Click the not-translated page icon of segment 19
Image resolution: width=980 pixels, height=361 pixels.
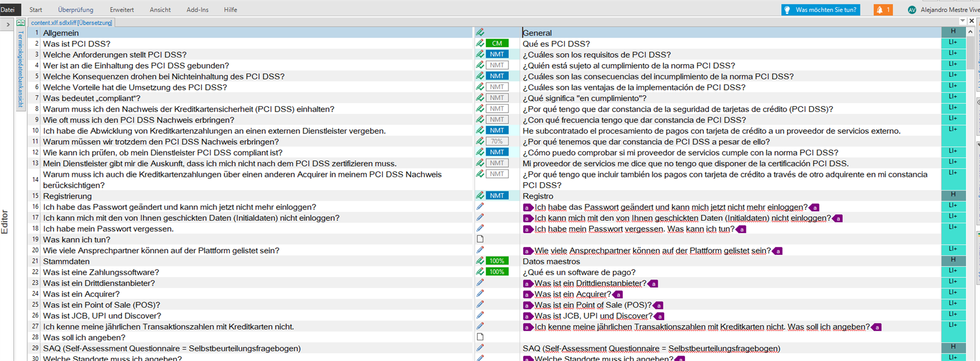click(x=480, y=239)
